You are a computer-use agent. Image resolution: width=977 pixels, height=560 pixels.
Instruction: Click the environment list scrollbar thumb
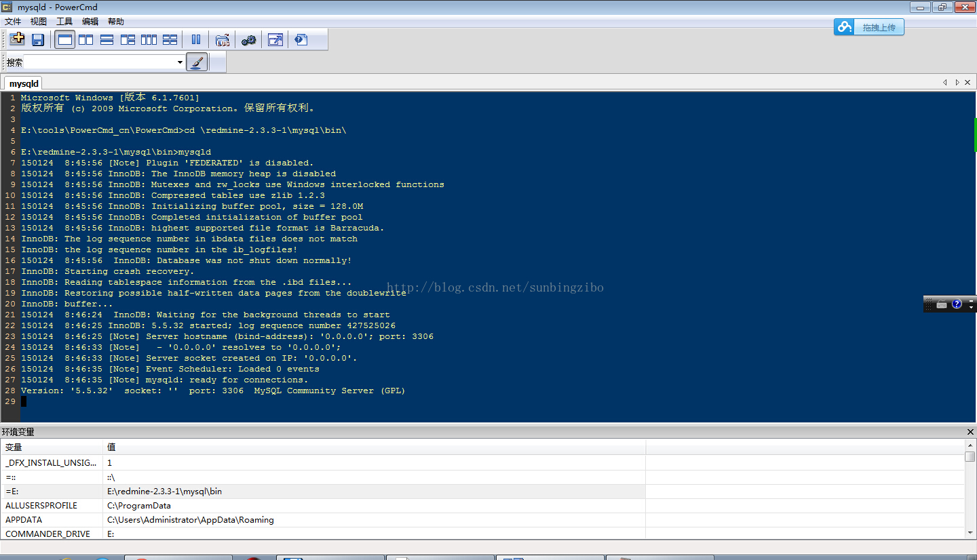tap(970, 456)
